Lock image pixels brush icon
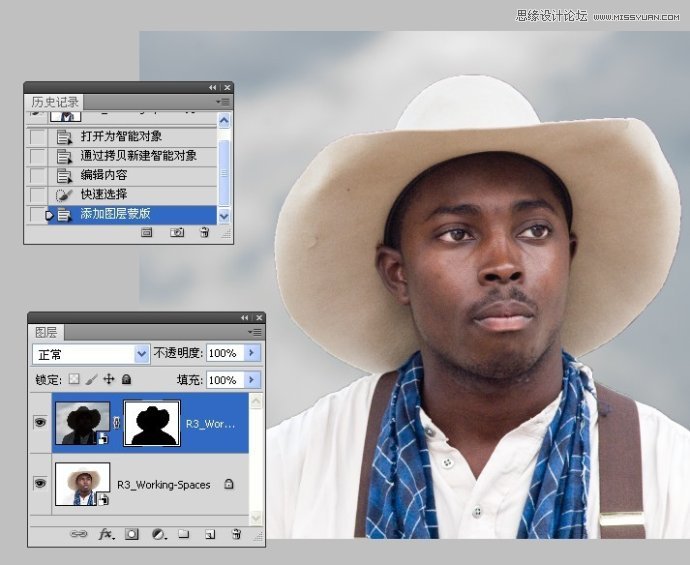Screen dimensions: 690x565 91,379
